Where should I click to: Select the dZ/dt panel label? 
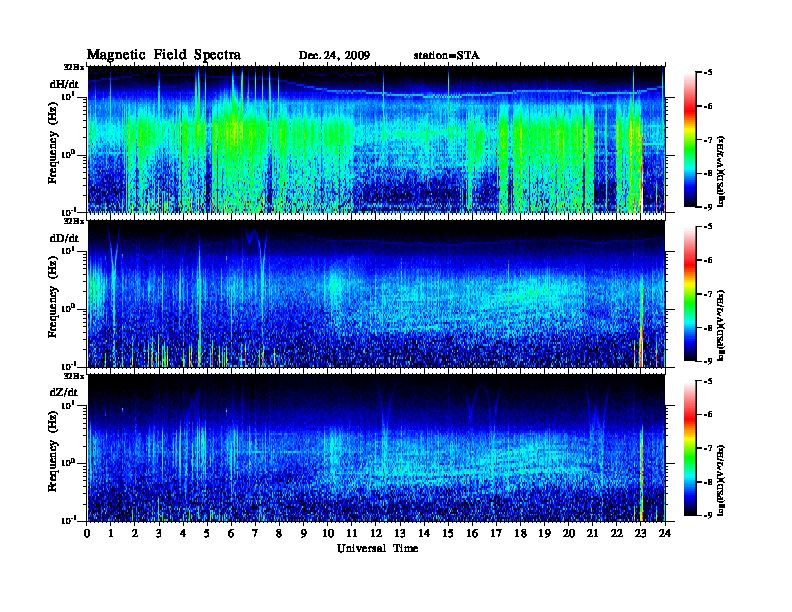[64, 392]
